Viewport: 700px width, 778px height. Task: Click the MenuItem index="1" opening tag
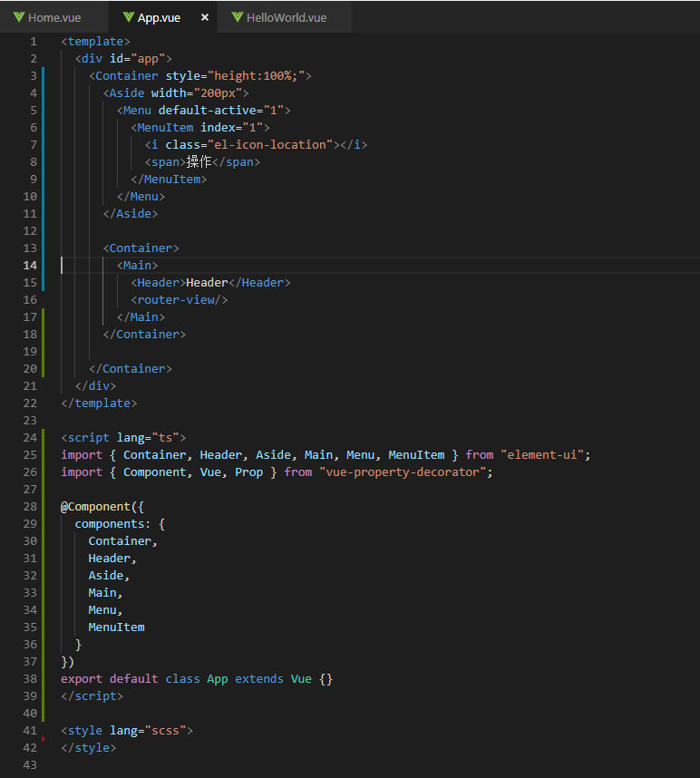click(x=200, y=128)
